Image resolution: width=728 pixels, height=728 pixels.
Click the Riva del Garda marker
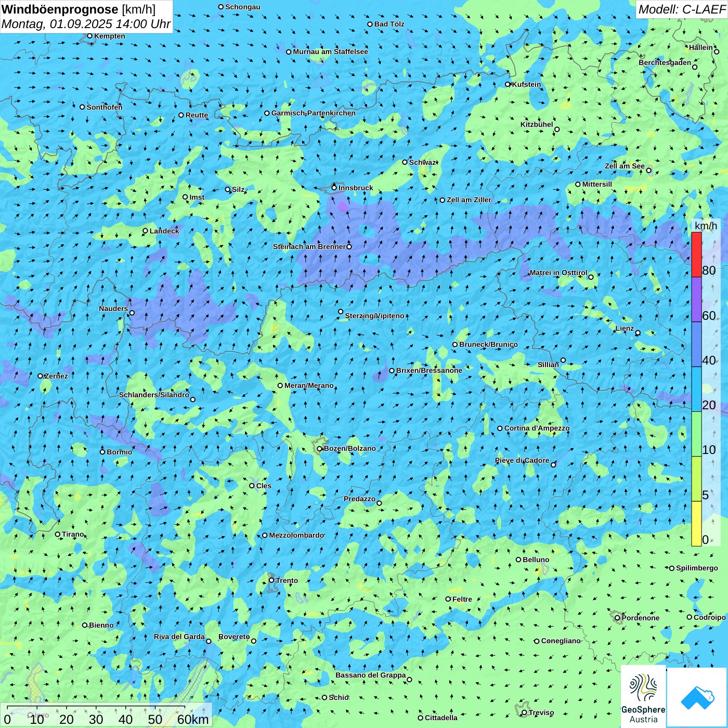coord(209,641)
